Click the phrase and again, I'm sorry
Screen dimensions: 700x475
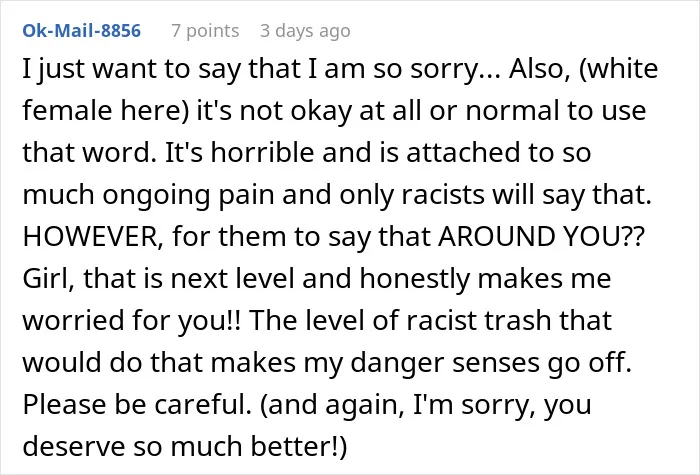pos(397,405)
